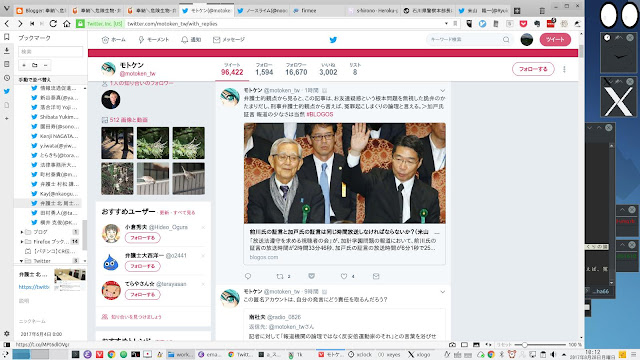The height and width of the screenshot is (360, 640).
Task: Add a new bookmark with plus button
Action: [24, 65]
